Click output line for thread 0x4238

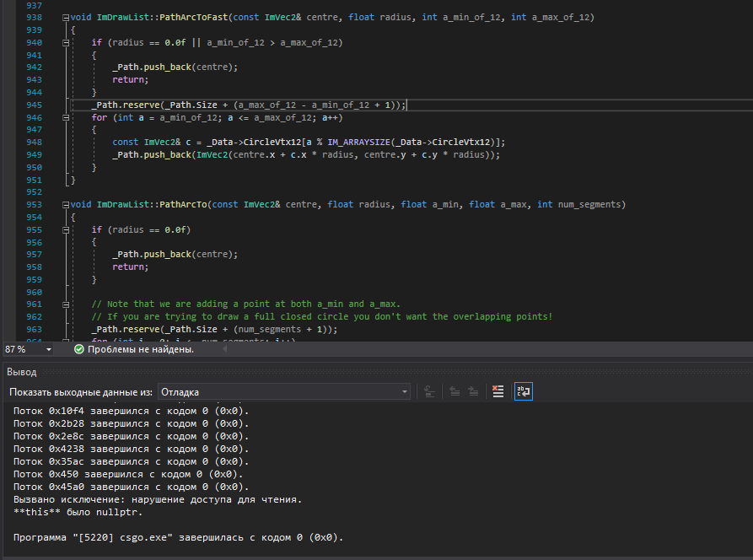(132, 449)
